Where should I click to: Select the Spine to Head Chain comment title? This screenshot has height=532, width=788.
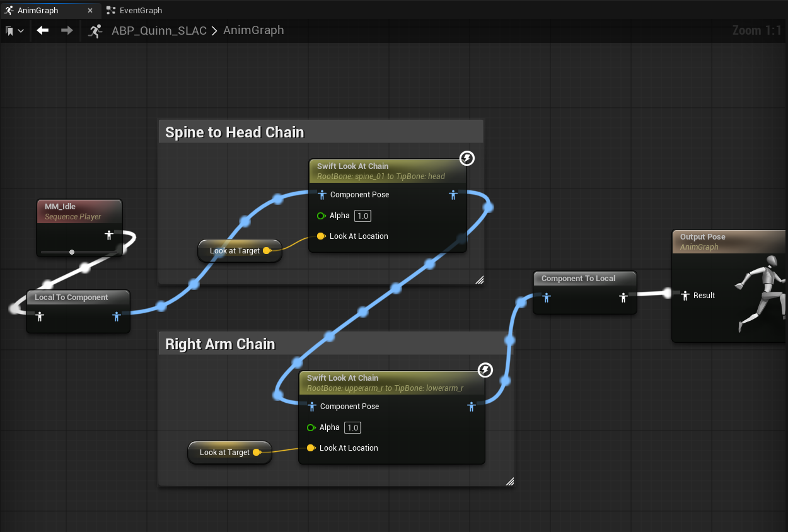click(235, 132)
